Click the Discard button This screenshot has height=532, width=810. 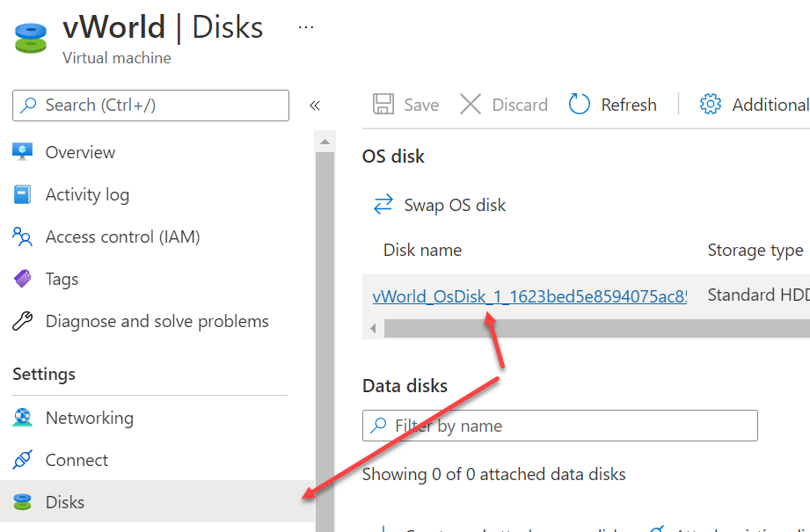(x=504, y=105)
